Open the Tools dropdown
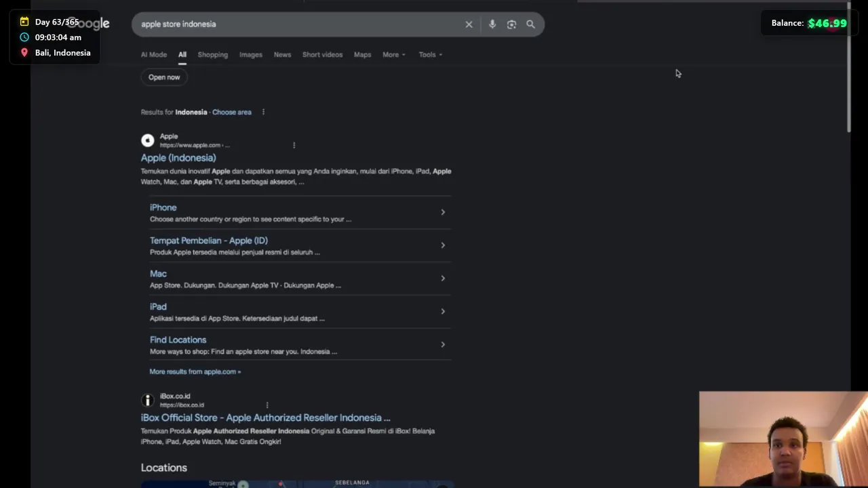The width and height of the screenshot is (868, 488). 430,54
